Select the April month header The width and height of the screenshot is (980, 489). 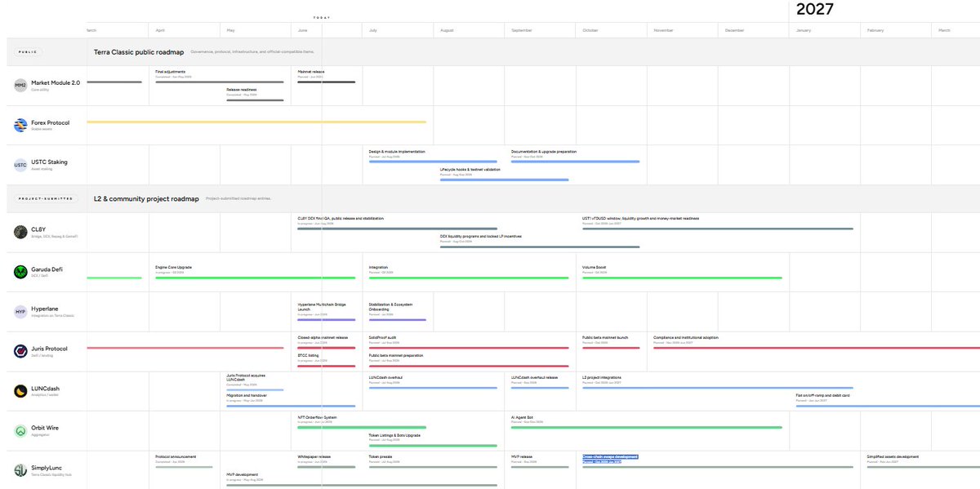point(160,30)
